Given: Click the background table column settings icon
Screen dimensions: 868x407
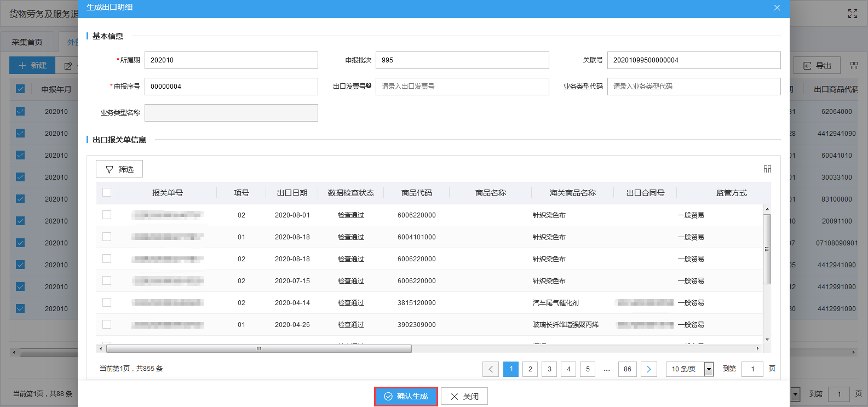Looking at the screenshot, I should tap(854, 66).
